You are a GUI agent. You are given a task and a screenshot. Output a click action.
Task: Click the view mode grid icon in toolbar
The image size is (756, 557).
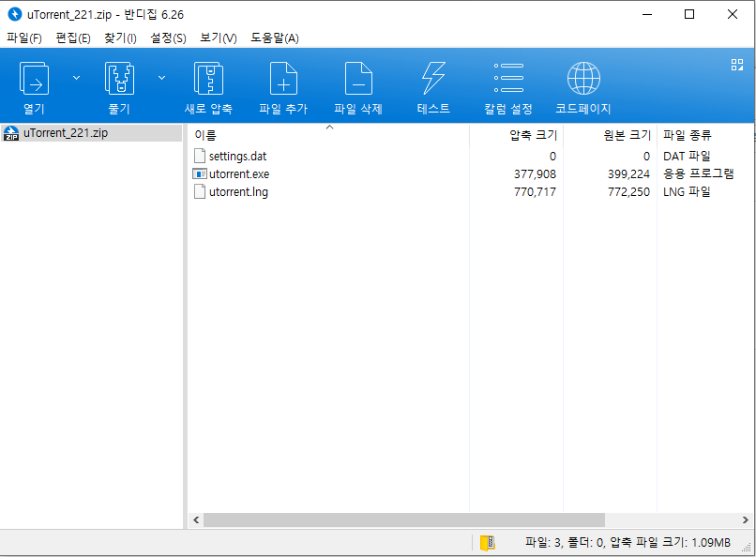pos(736,65)
